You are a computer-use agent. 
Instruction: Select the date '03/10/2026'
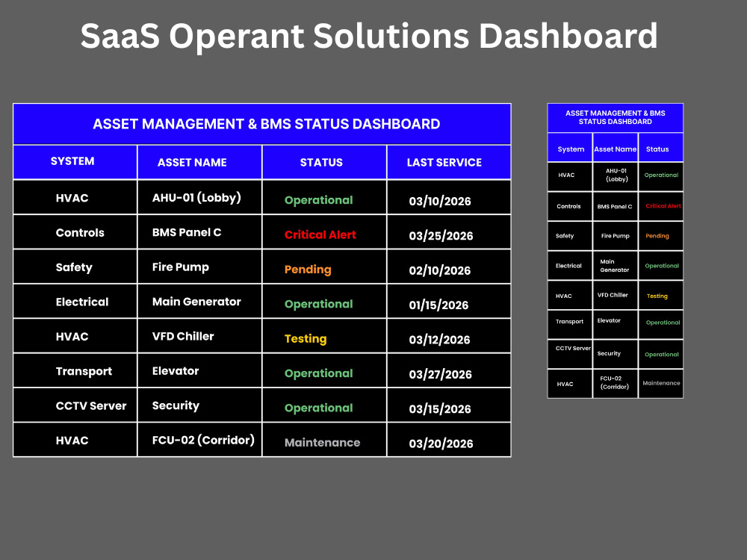click(x=440, y=201)
